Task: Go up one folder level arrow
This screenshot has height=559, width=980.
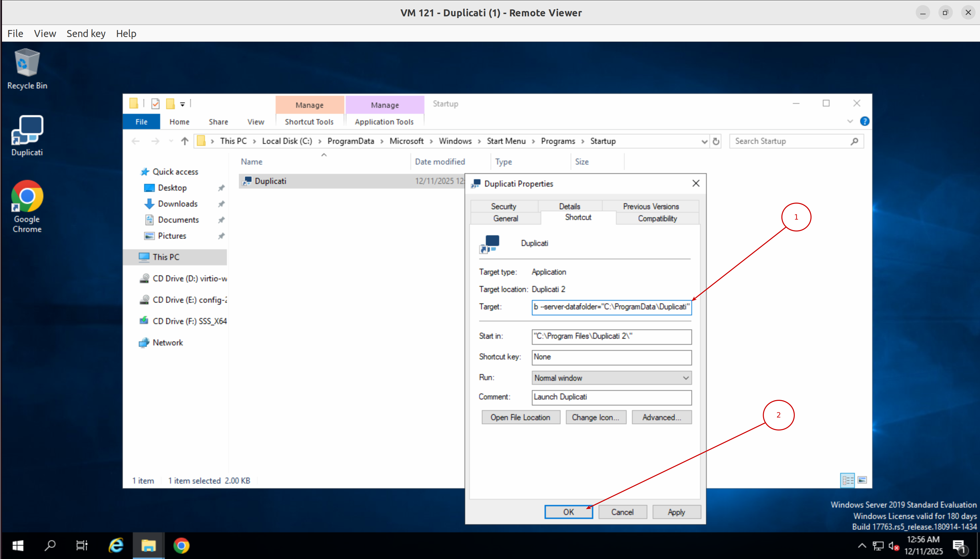Action: 185,141
